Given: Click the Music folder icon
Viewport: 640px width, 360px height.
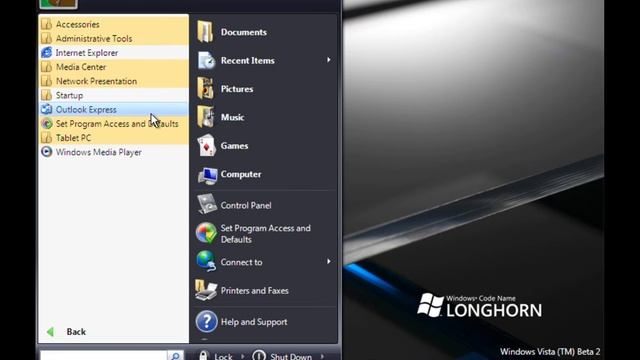Looking at the screenshot, I should pos(206,117).
